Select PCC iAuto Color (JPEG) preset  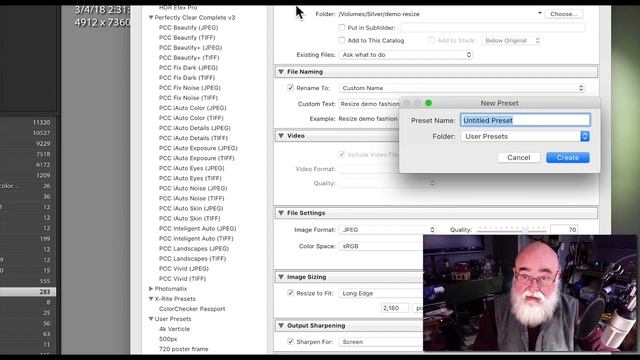coord(193,108)
